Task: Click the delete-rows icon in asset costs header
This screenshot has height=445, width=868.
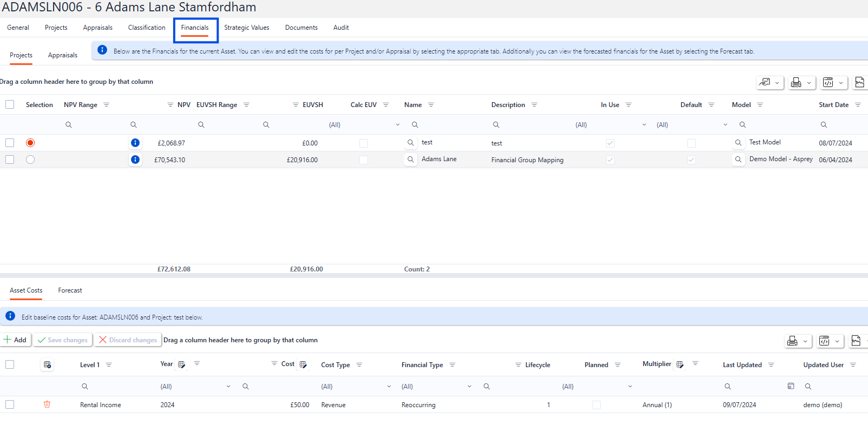Action: pyautogui.click(x=48, y=365)
